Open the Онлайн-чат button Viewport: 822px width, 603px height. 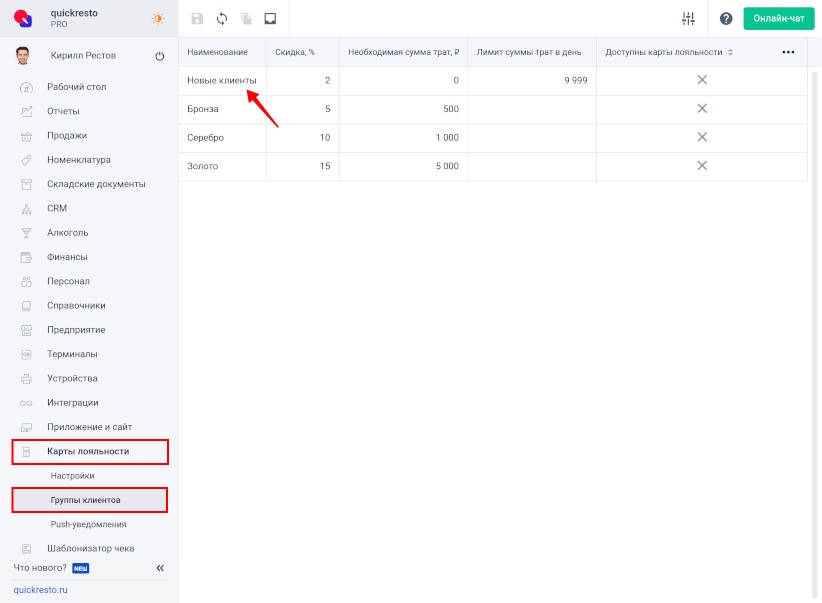[x=778, y=18]
